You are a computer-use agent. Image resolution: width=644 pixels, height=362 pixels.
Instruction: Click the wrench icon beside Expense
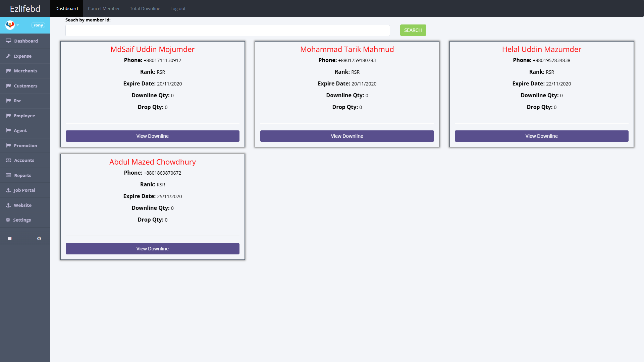(x=8, y=56)
